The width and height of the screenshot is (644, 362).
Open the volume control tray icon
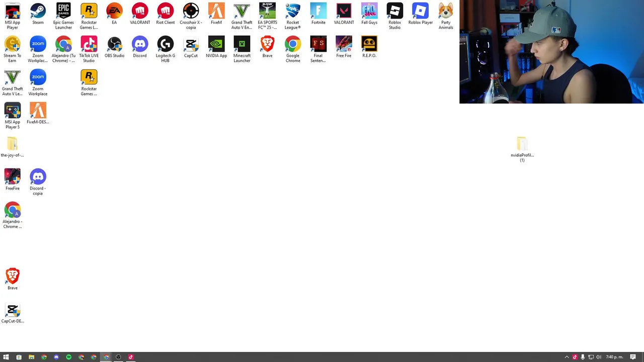tap(599, 357)
